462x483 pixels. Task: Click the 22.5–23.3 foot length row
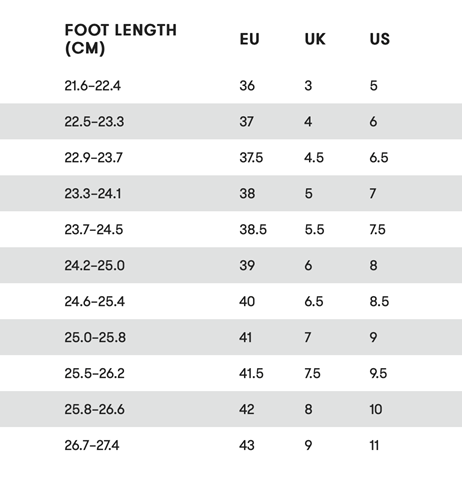coord(231,121)
